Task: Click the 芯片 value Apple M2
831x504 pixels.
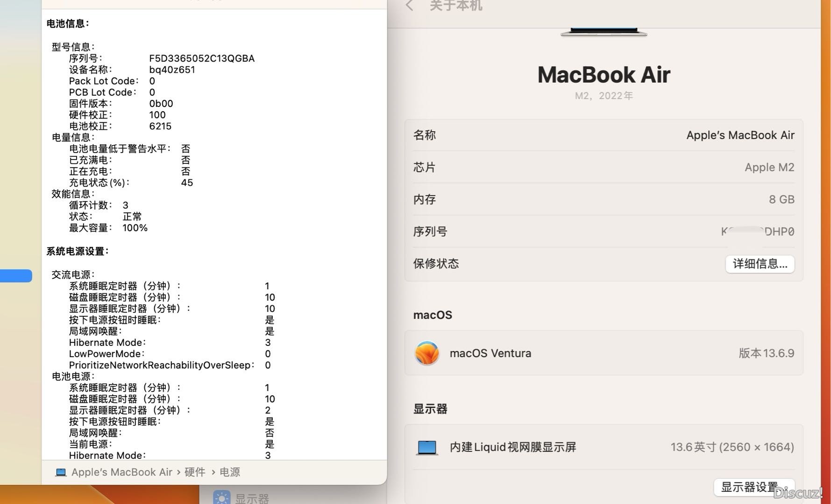Action: click(x=769, y=168)
